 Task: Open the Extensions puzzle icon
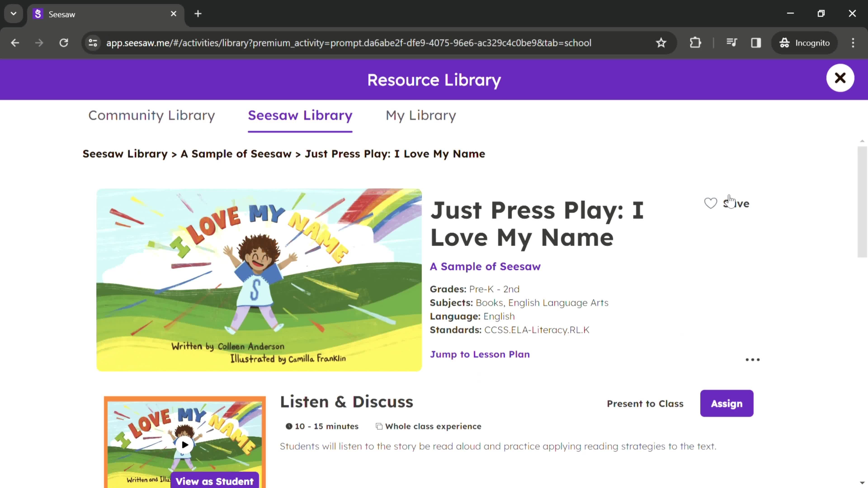pyautogui.click(x=695, y=43)
